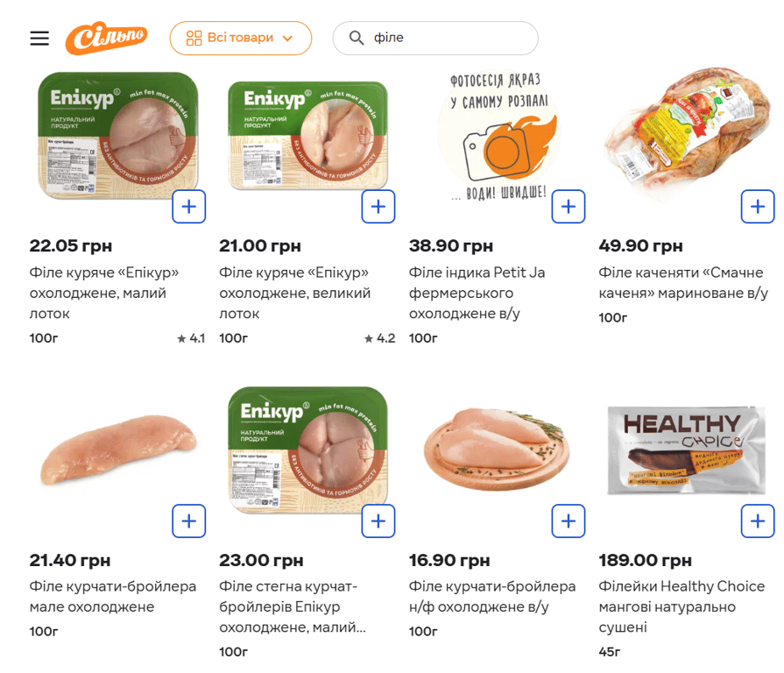Image resolution: width=784 pixels, height=673 pixels.
Task: Add Філе куряче Епікур малий лоток to cart
Action: [189, 207]
